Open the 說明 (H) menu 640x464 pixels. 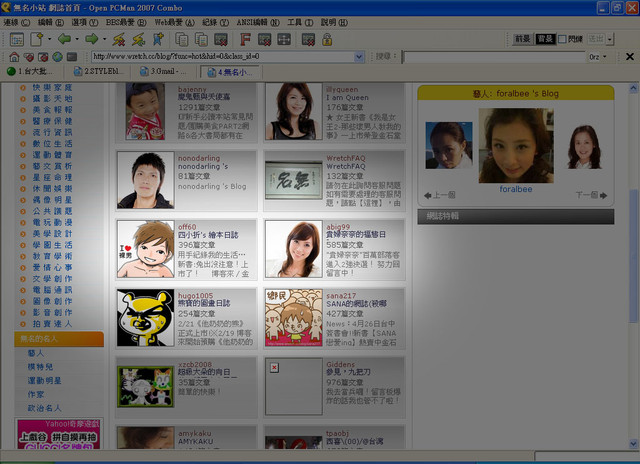click(334, 22)
